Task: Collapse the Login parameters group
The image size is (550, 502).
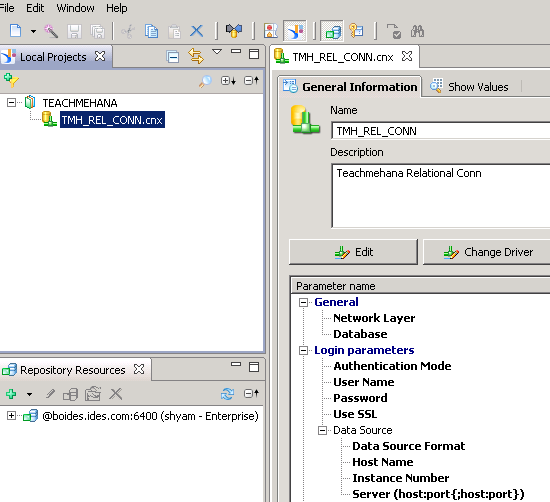Action: point(303,350)
